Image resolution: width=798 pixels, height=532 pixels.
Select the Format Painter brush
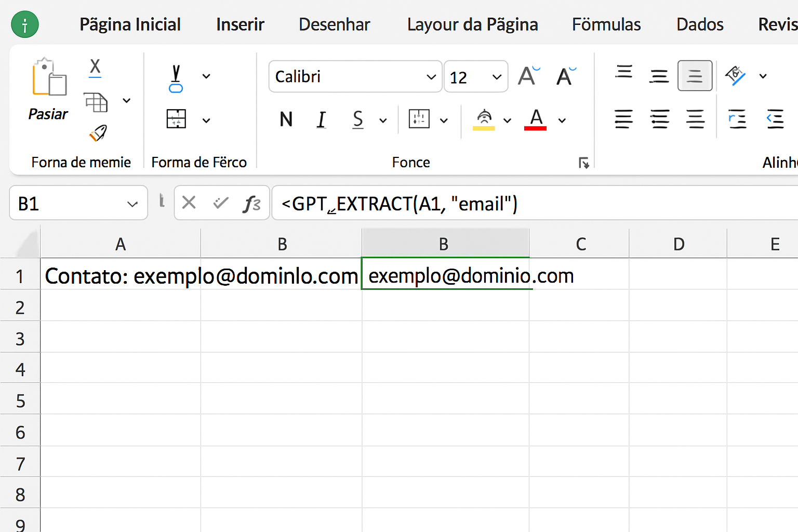click(98, 134)
